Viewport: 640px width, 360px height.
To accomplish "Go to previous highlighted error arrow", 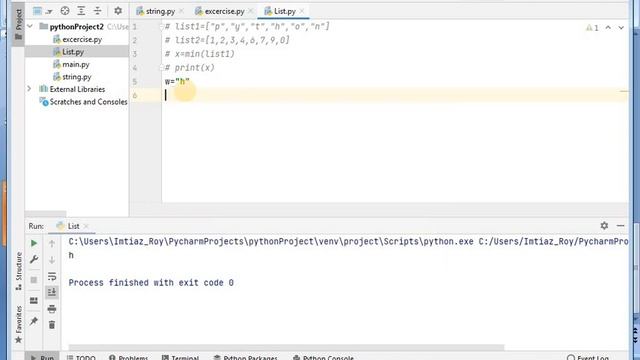I will (x=608, y=28).
